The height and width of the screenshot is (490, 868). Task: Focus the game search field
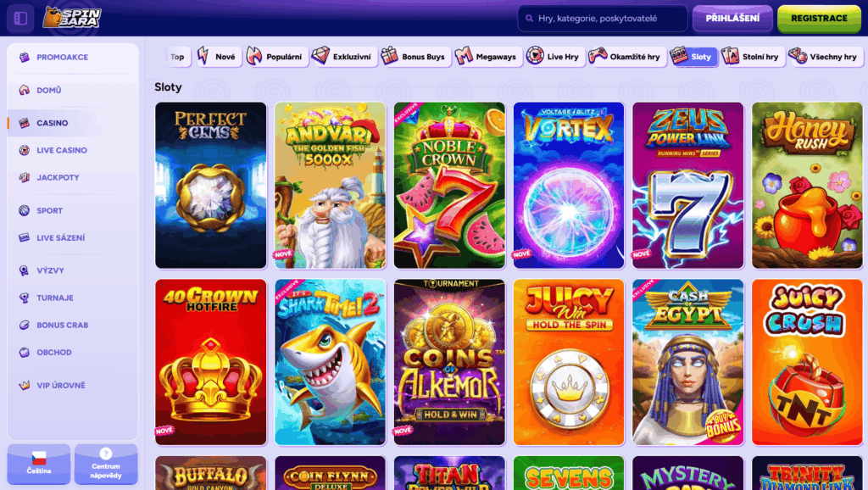pyautogui.click(x=603, y=19)
